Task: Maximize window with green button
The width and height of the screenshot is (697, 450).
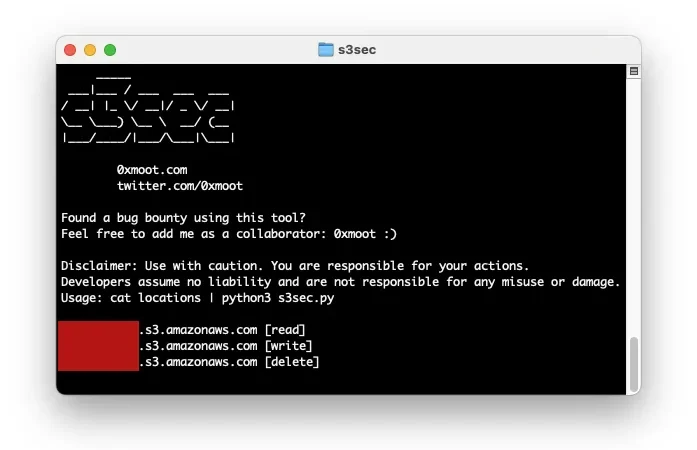Action: [110, 50]
